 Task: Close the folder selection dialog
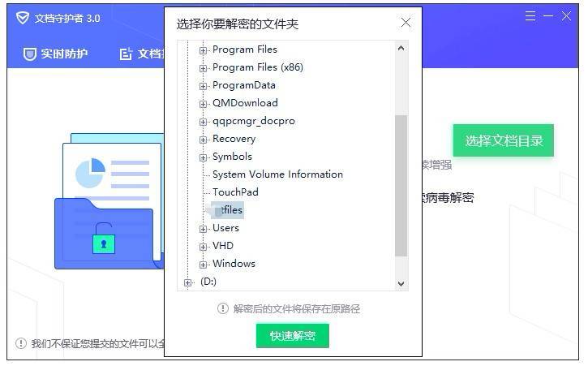point(406,23)
